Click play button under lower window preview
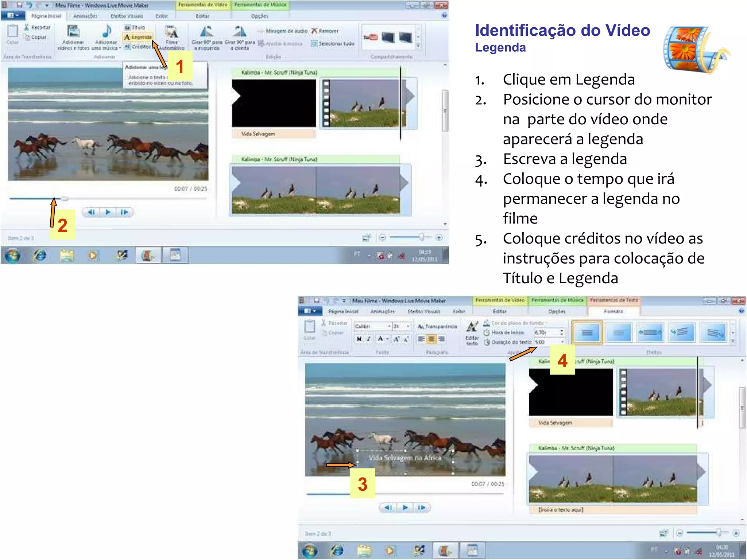Screen dimensions: 747x560 (x=405, y=507)
